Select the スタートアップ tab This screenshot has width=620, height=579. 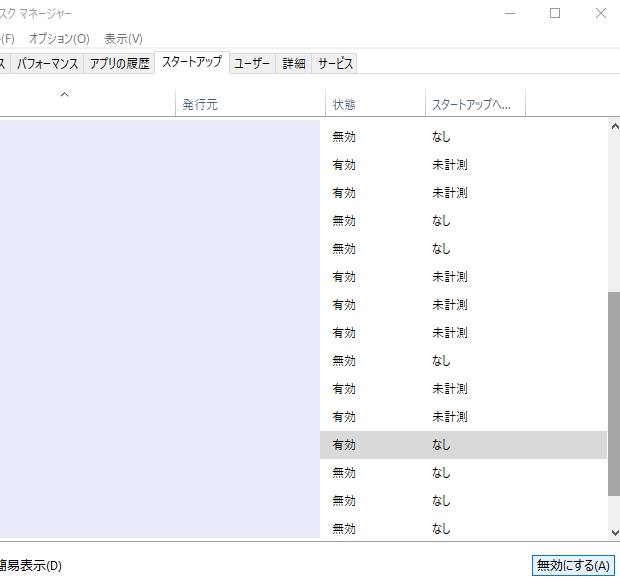click(191, 63)
